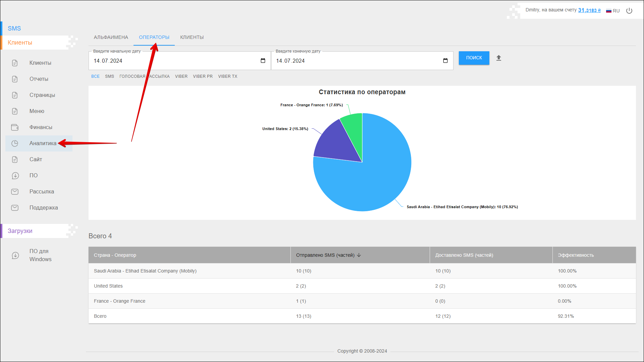This screenshot has height=362, width=644.
Task: Expand the Загрузки sidebar section
Action: pyautogui.click(x=20, y=231)
